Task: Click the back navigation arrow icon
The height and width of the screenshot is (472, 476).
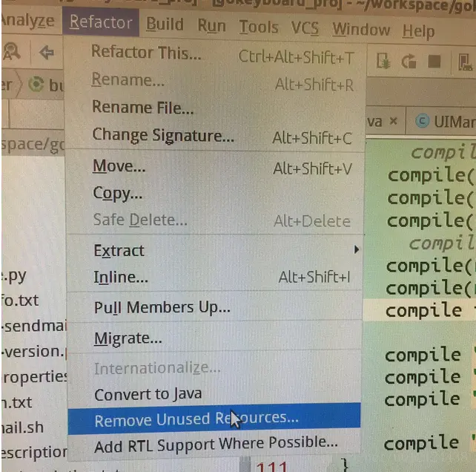Action: 47,52
